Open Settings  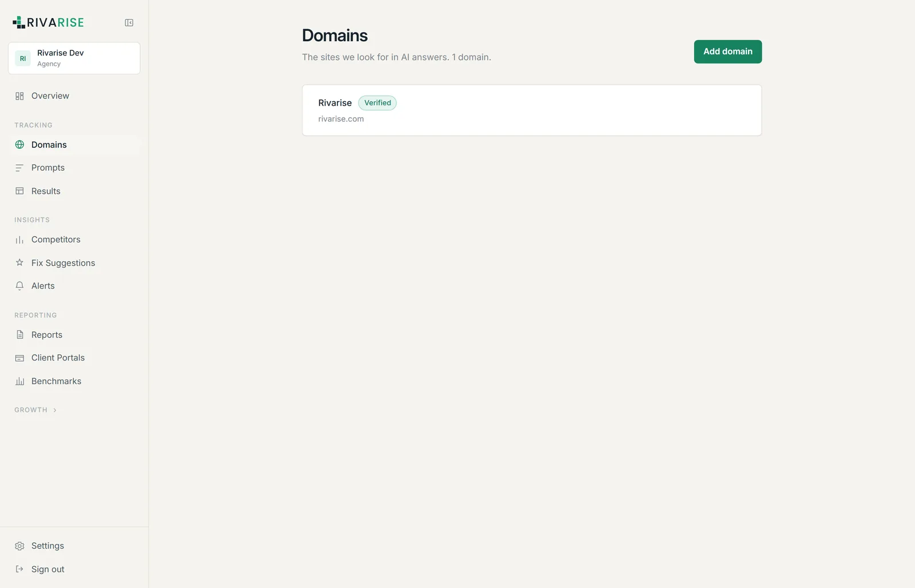point(74,546)
